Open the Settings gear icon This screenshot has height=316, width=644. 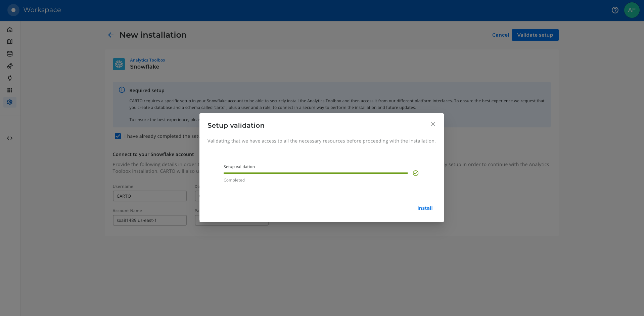10,102
